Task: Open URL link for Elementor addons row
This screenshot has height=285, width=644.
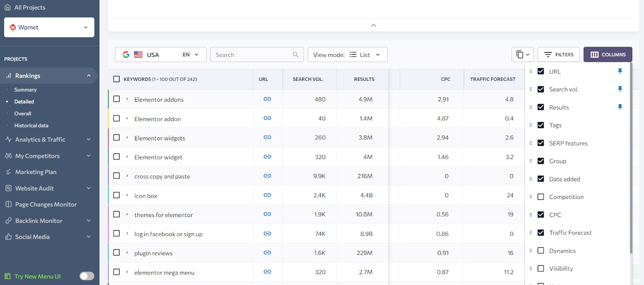Action: [x=267, y=99]
